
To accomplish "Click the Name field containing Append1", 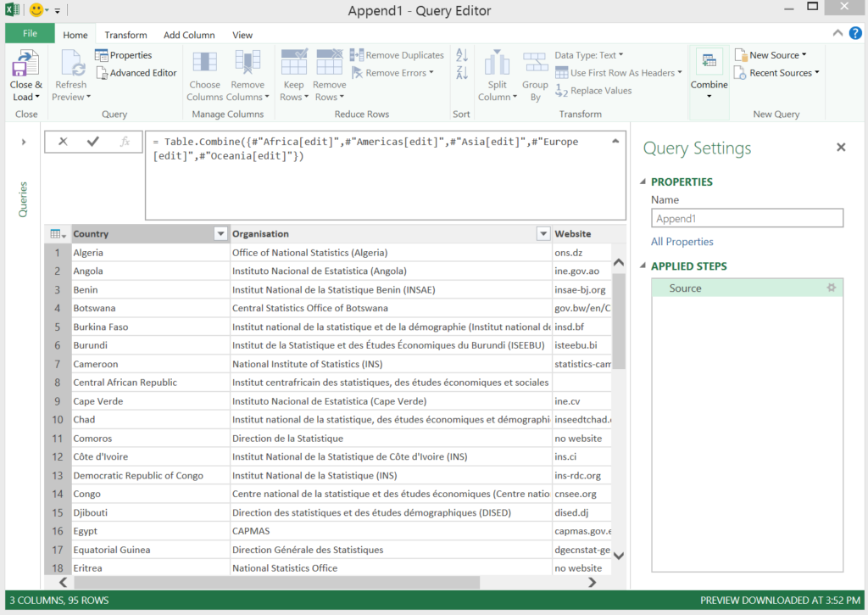I will pyautogui.click(x=747, y=218).
